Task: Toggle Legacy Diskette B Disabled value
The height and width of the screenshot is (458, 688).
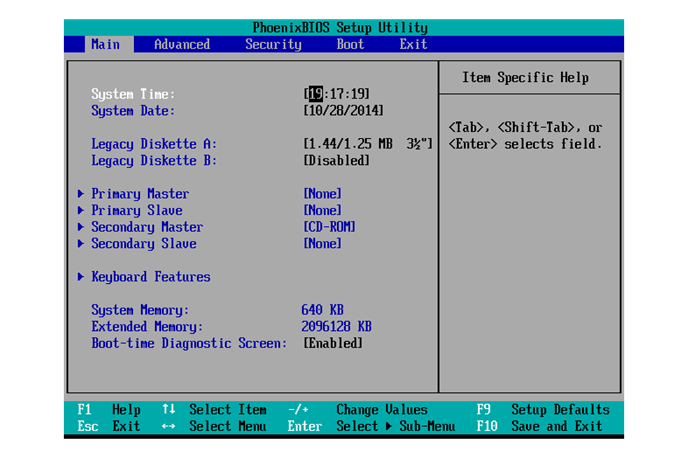Action: coord(336,161)
